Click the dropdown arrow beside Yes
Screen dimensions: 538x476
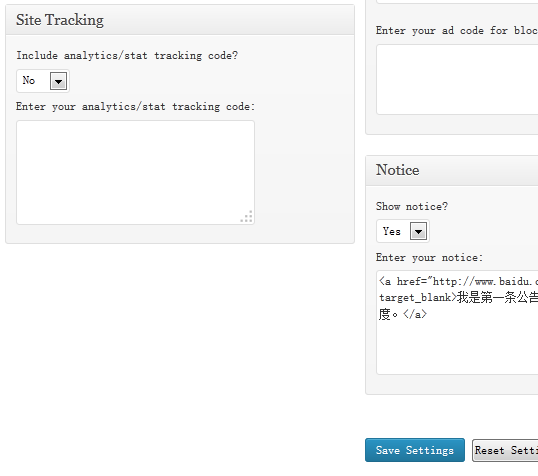coord(418,231)
